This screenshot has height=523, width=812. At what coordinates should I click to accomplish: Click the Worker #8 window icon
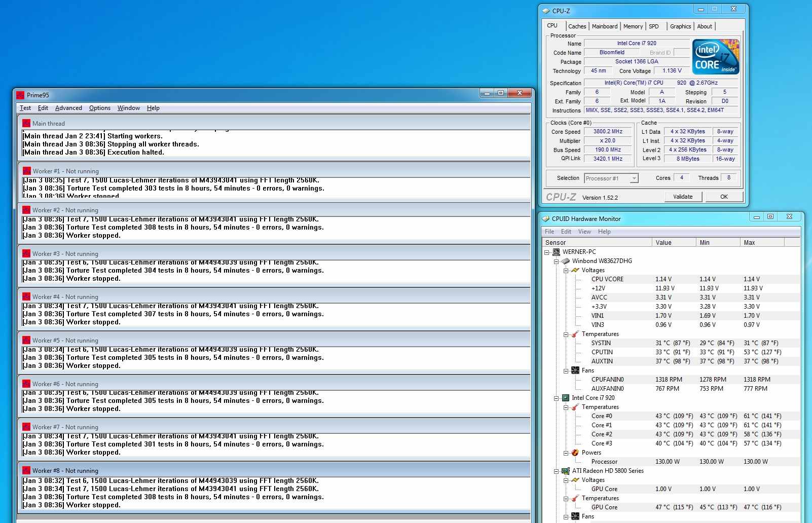point(26,470)
